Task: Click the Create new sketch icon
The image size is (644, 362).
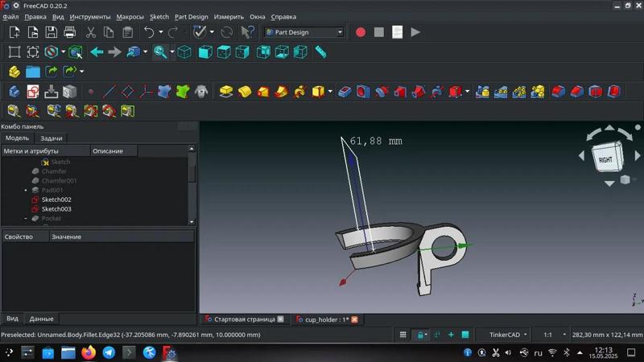Action: [33, 92]
